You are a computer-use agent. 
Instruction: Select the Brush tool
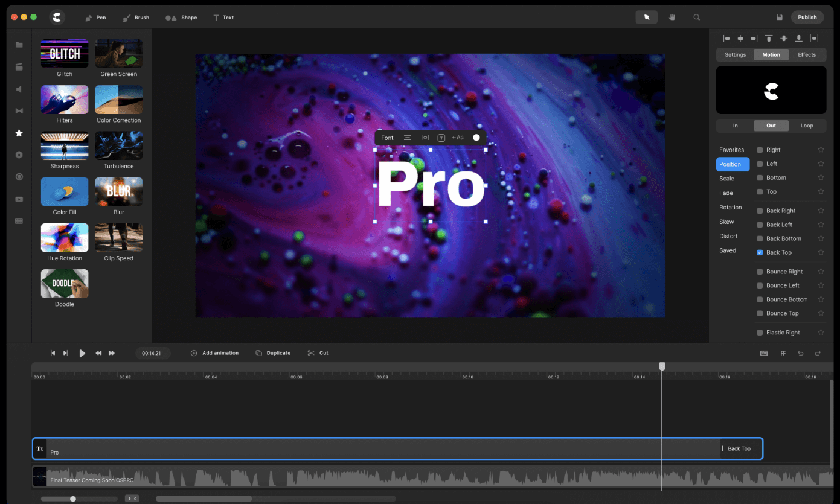tap(136, 18)
